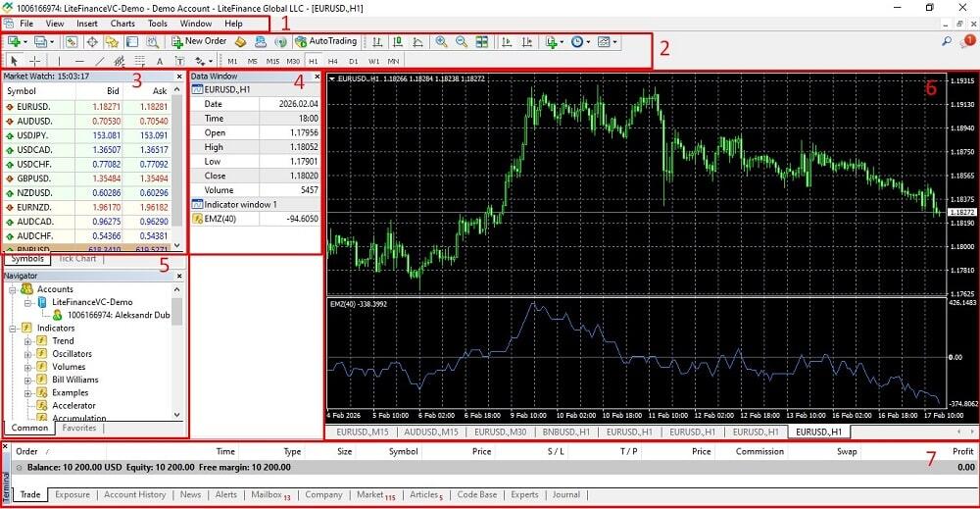
Task: Select the Text label tool
Action: 159,61
